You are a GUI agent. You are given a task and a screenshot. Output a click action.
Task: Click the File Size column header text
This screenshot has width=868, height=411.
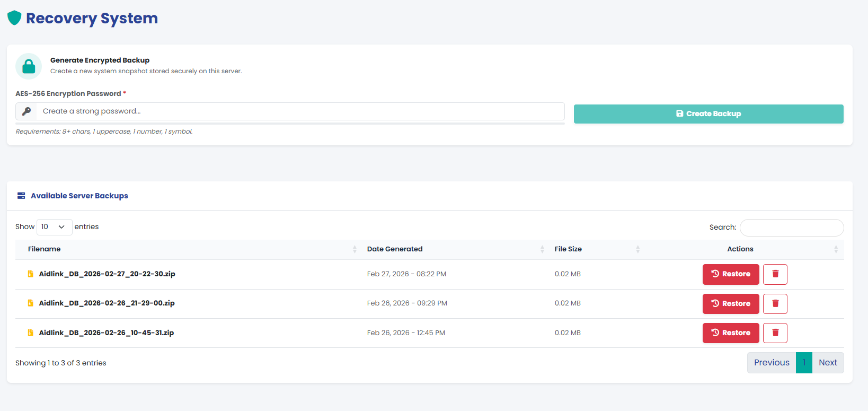(568, 249)
